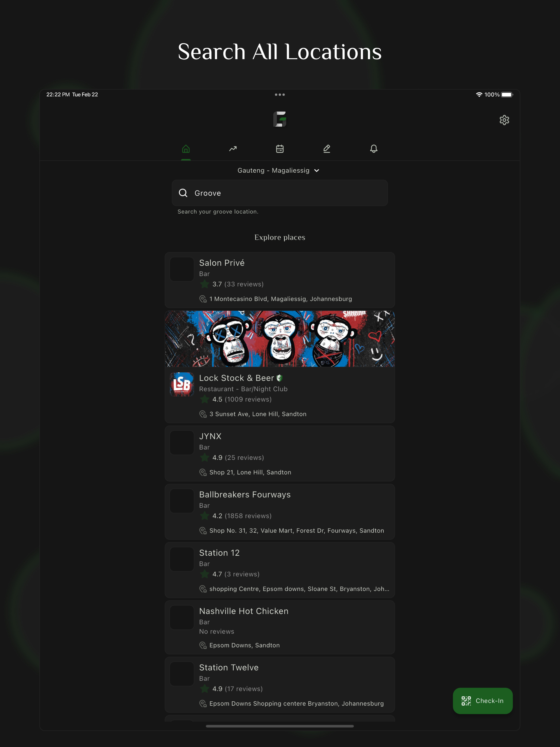Open Lock Stock & Beer monkey banner
The width and height of the screenshot is (560, 747).
click(280, 339)
